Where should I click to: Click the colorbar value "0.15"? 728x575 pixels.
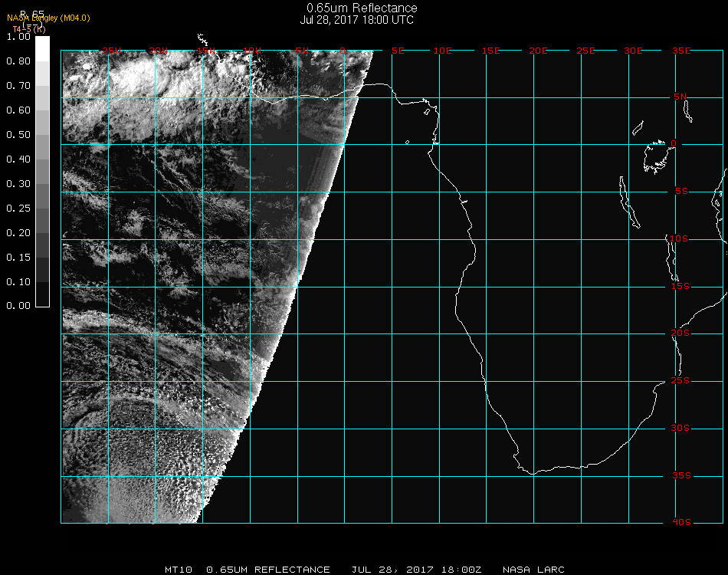tap(18, 258)
